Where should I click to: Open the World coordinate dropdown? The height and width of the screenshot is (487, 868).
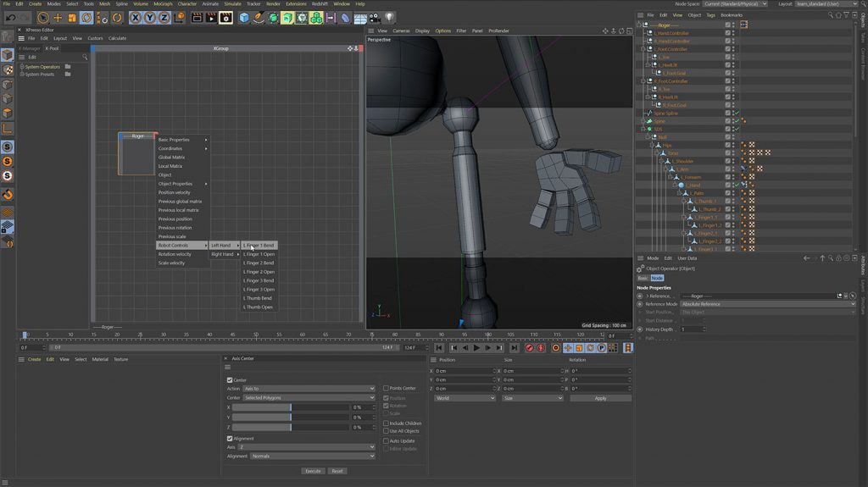pyautogui.click(x=465, y=398)
